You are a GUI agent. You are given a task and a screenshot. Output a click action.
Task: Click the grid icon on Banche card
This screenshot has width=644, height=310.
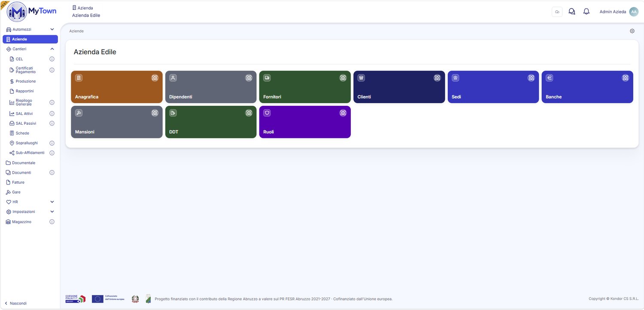(x=626, y=78)
